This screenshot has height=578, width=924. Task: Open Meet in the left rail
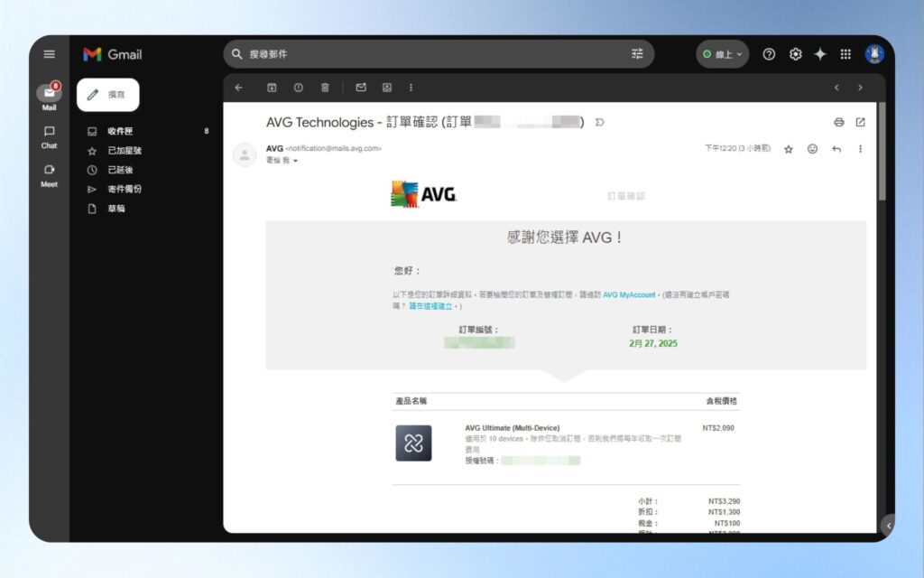49,175
